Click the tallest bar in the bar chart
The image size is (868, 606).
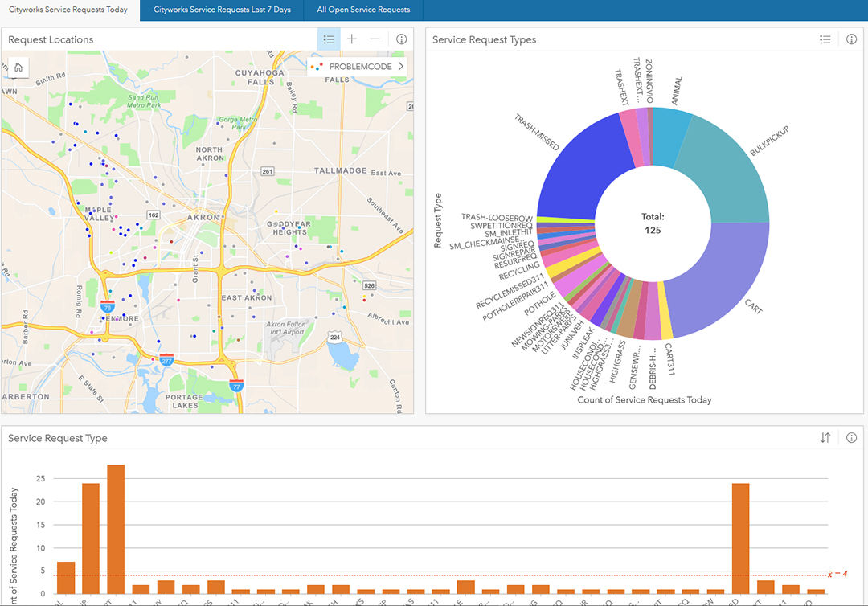click(x=116, y=529)
